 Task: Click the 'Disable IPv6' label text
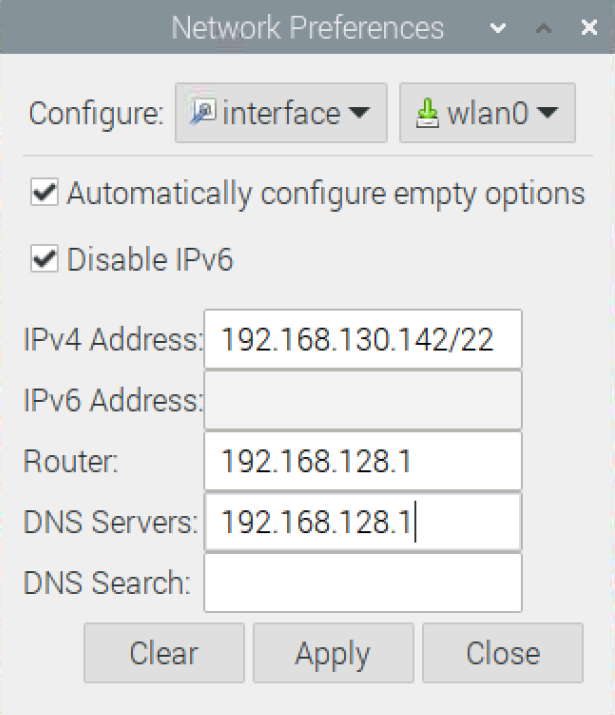pyautogui.click(x=150, y=259)
